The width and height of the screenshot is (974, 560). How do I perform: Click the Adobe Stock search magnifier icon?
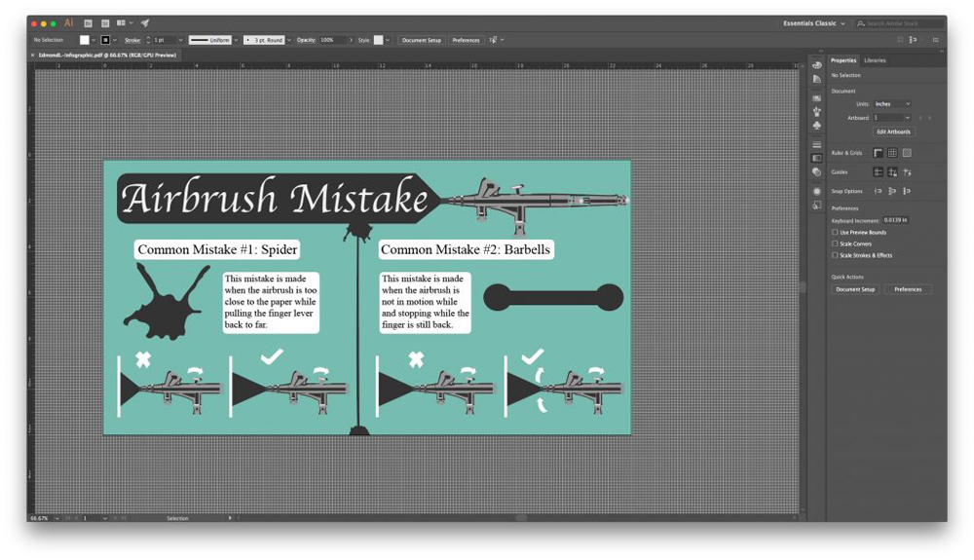coord(861,23)
